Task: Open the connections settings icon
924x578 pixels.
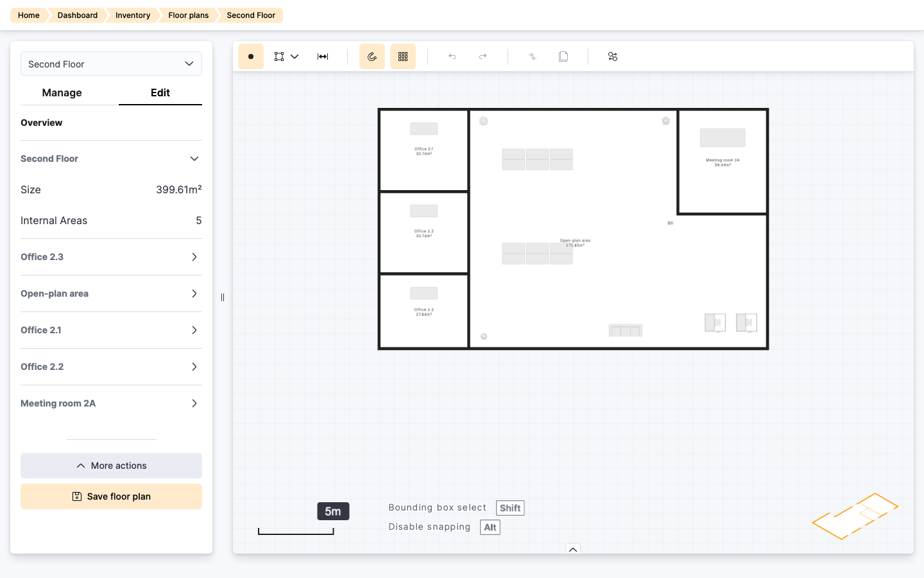Action: point(613,57)
